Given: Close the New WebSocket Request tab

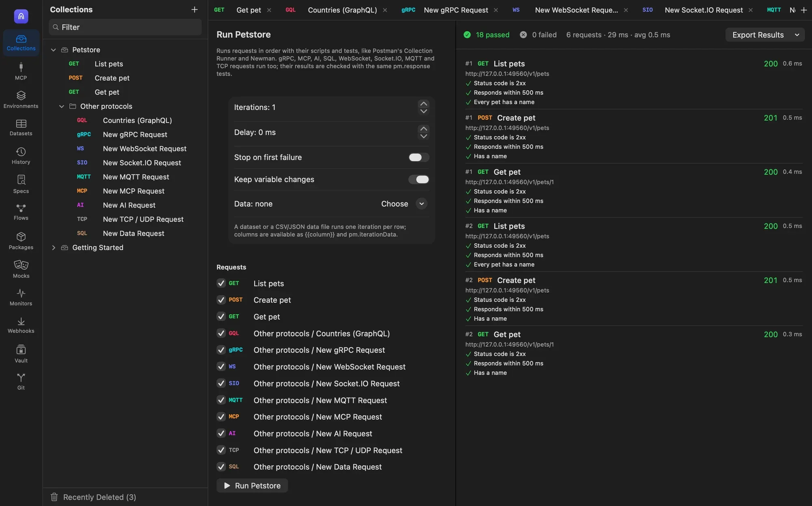Looking at the screenshot, I should click(x=626, y=10).
